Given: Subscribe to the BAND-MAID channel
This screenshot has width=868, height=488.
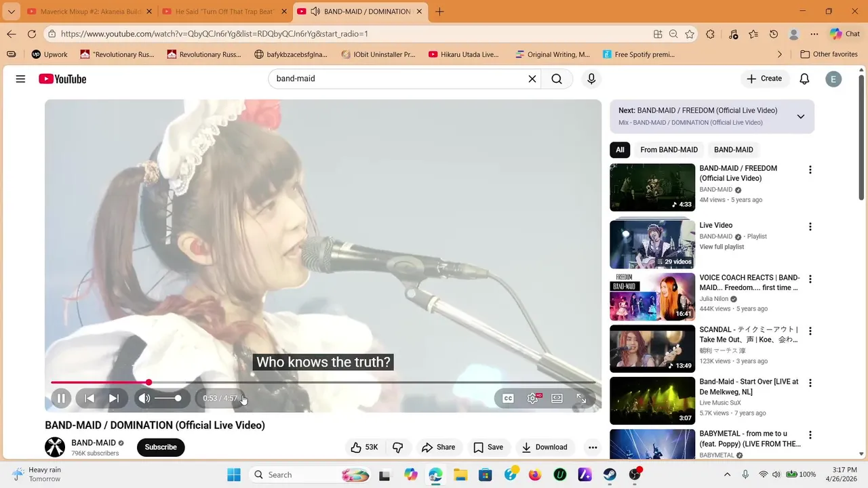Looking at the screenshot, I should tap(161, 447).
